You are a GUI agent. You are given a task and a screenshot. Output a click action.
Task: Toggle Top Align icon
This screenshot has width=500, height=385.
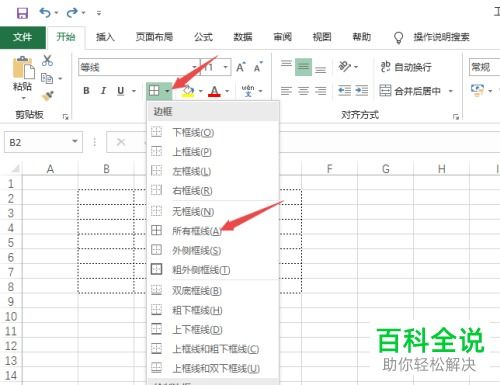pos(286,65)
